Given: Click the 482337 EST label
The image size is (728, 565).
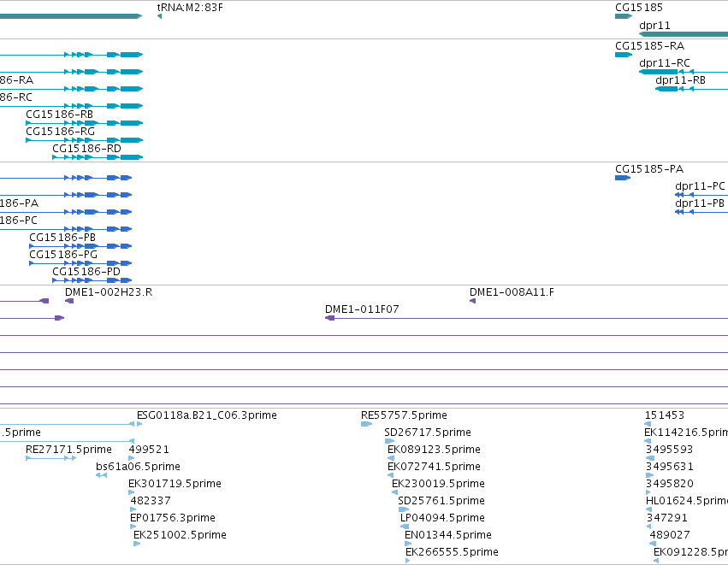Looking at the screenshot, I should click(151, 501).
